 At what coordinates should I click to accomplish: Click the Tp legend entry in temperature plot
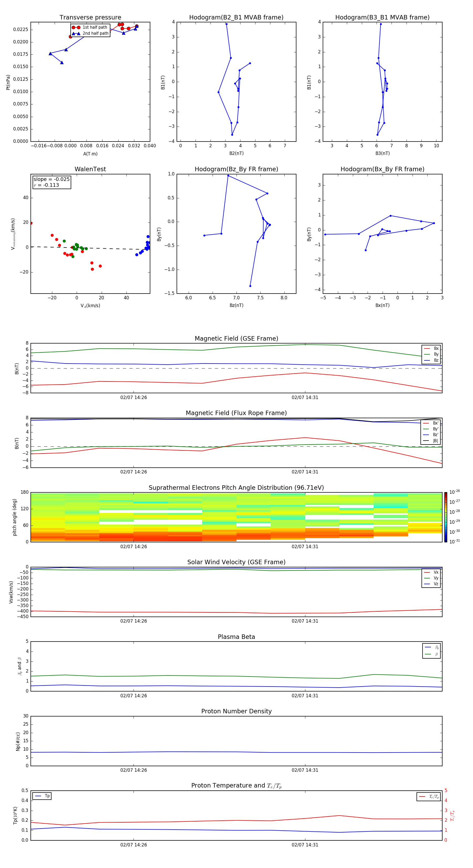click(x=42, y=796)
